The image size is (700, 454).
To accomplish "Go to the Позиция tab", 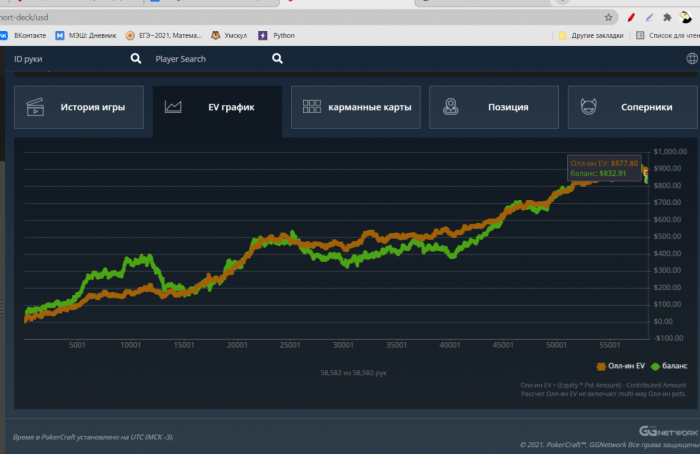I will pos(492,107).
